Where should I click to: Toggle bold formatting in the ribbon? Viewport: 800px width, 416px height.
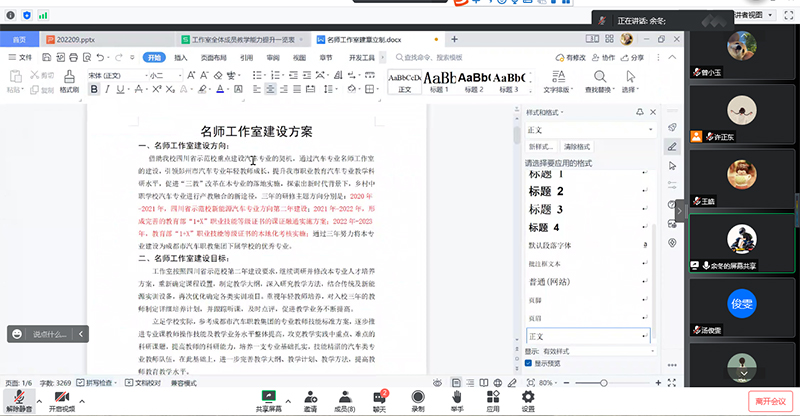point(95,89)
